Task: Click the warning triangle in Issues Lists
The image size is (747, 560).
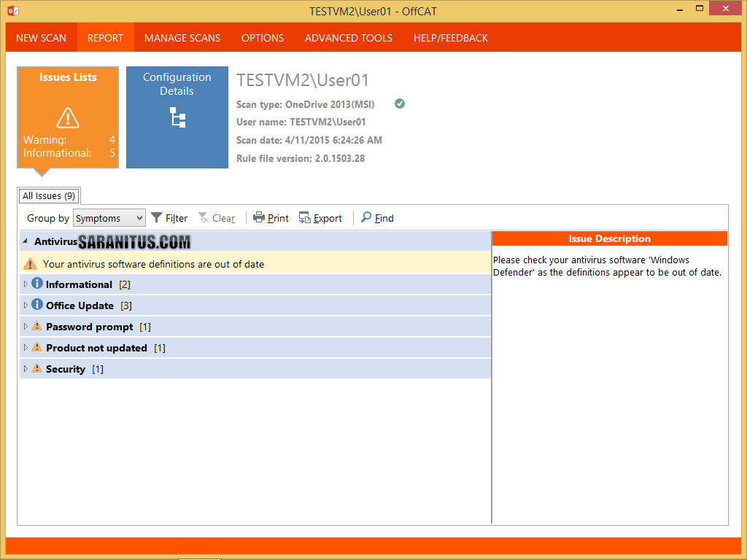Action: pyautogui.click(x=68, y=117)
